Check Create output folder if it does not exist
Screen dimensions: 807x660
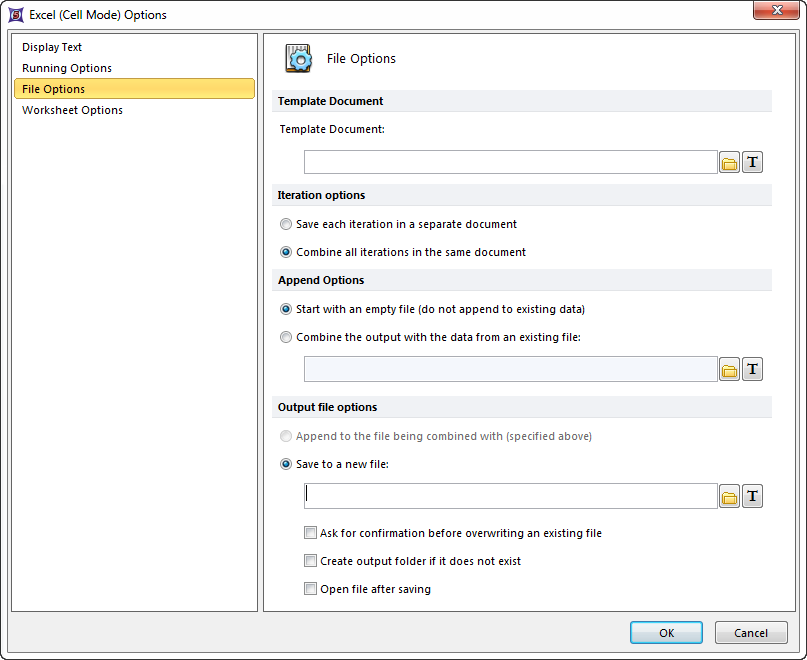pyautogui.click(x=311, y=561)
